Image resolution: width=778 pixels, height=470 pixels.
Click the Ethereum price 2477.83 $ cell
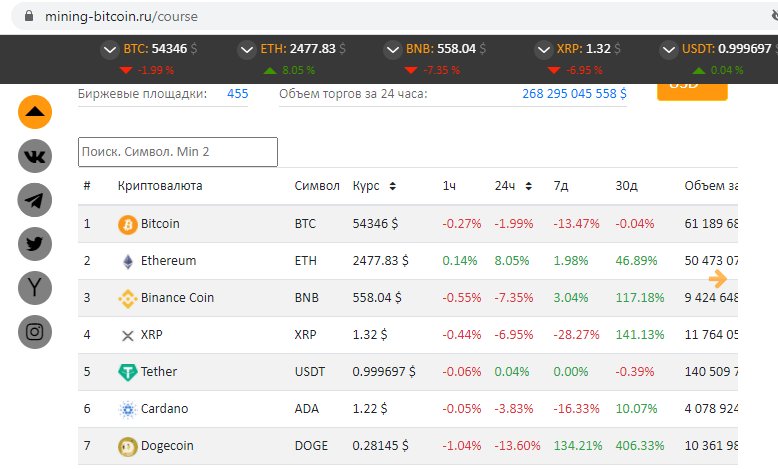[380, 261]
